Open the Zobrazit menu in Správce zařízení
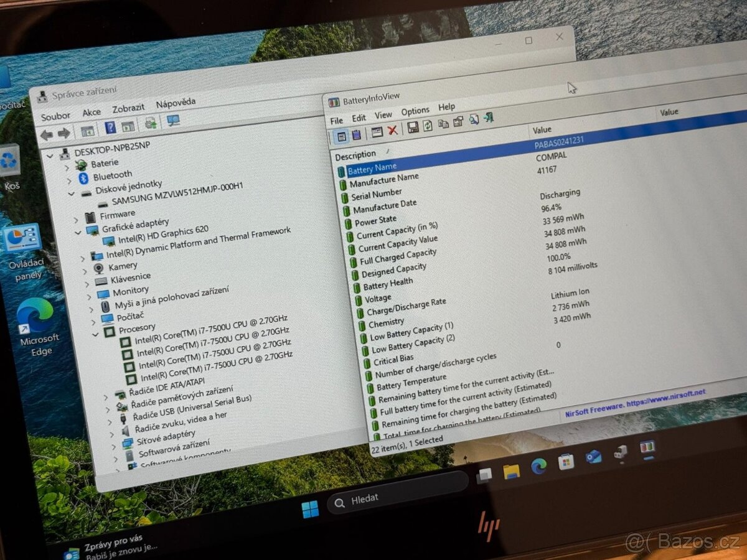This screenshot has width=747, height=560. [128, 108]
